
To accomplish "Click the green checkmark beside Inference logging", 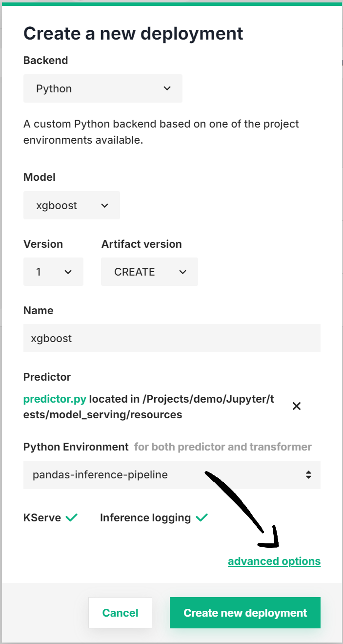I will [202, 517].
